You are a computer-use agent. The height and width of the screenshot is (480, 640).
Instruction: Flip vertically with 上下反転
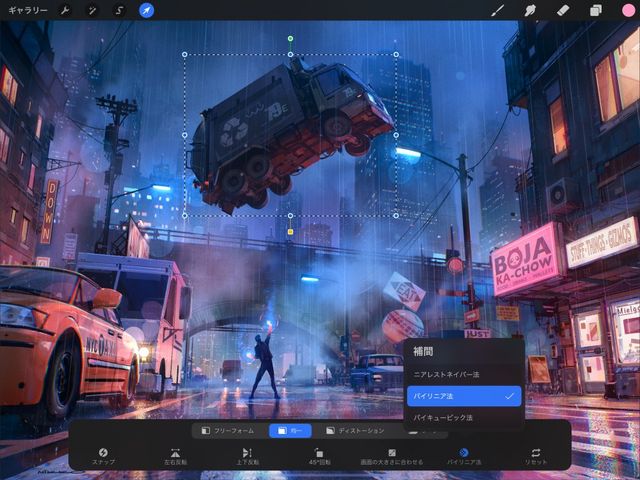(x=247, y=456)
